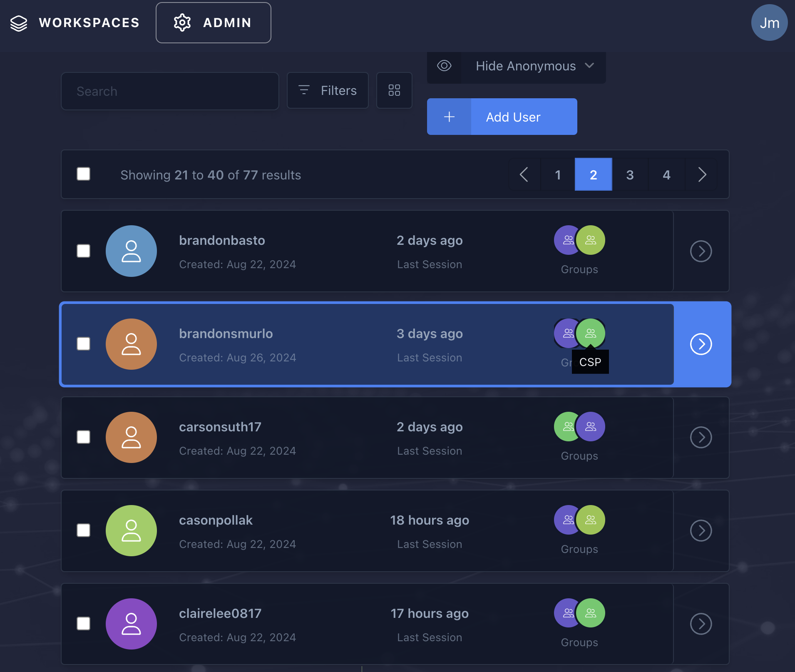Select the checkbox for brandonsmurlo
This screenshot has height=672, width=795.
pos(83,344)
